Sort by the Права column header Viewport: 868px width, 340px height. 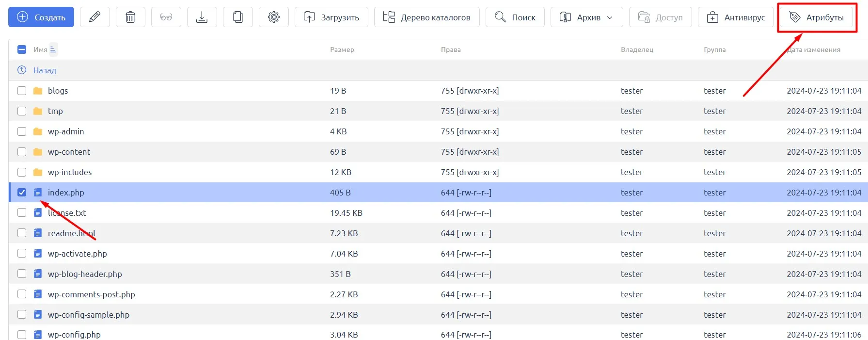451,49
